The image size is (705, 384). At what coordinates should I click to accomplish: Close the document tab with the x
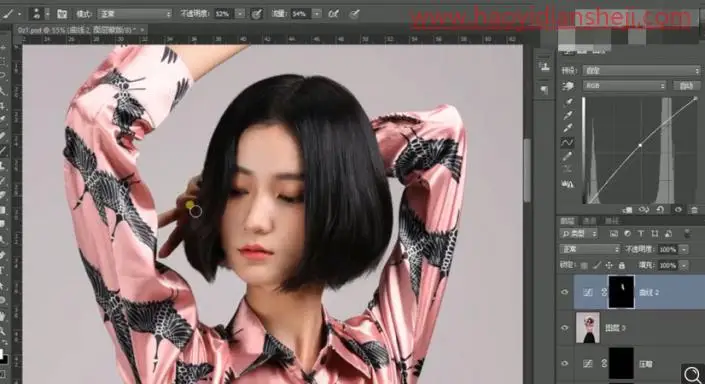[143, 30]
